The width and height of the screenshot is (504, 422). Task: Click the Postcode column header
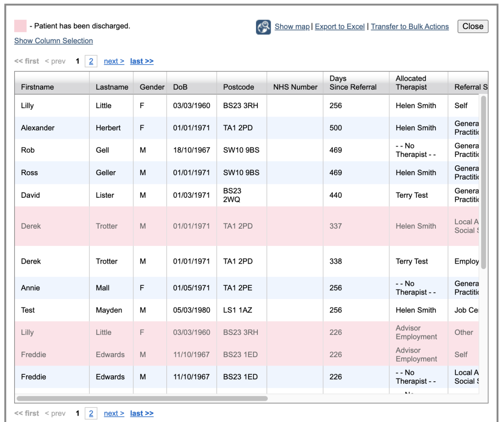tap(239, 87)
